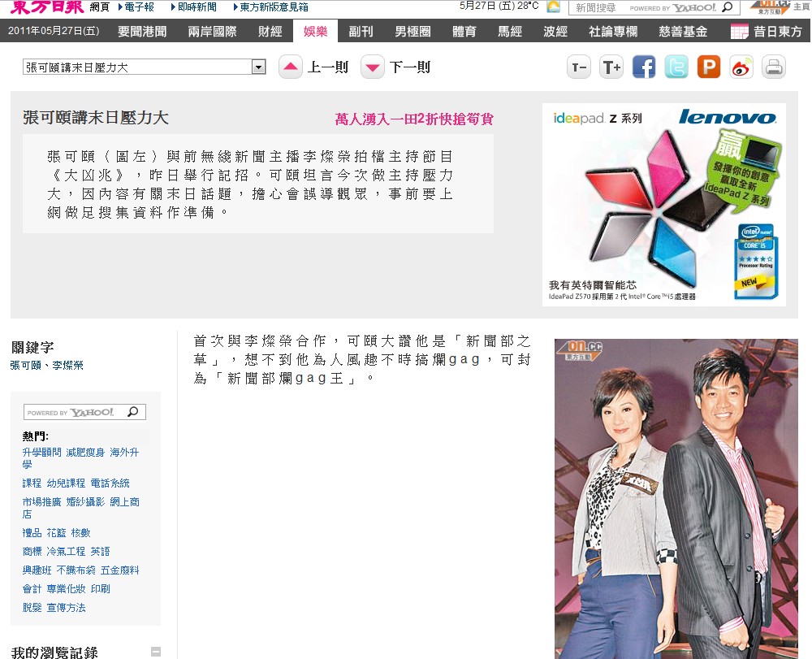Viewport: 812px width, 659px height.
Task: Increase font size with T+ button
Action: (611, 67)
